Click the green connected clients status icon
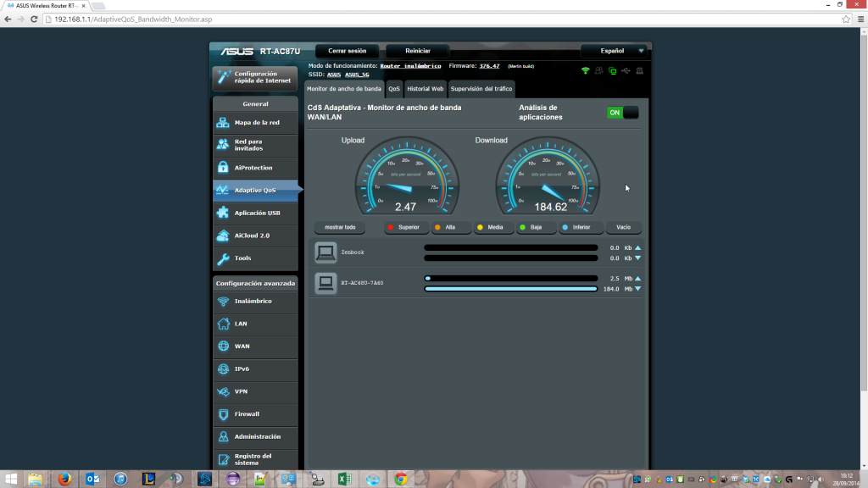The width and height of the screenshot is (868, 488). tap(612, 71)
